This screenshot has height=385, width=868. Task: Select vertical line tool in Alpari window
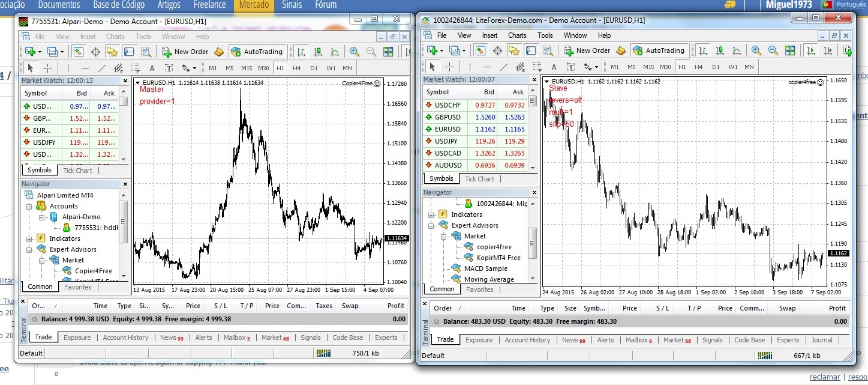pos(68,68)
